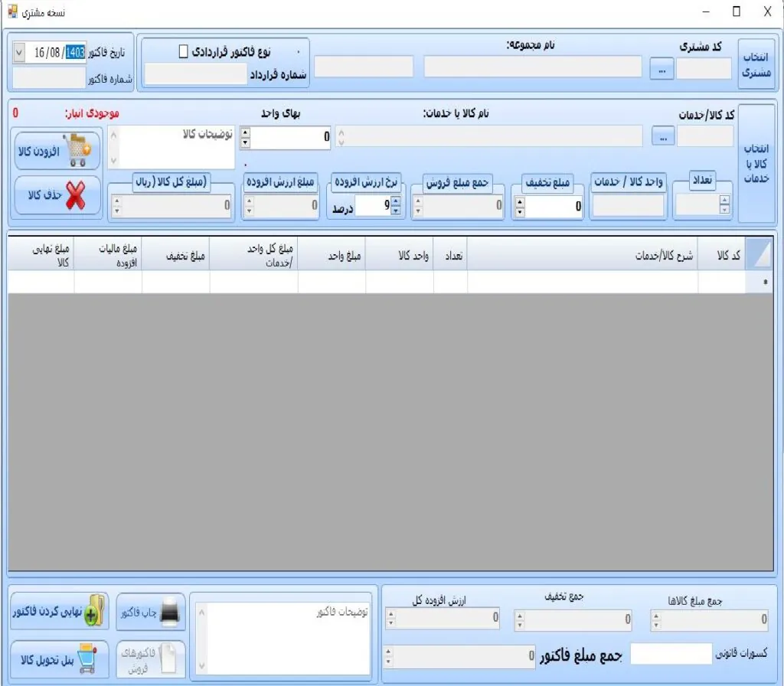784x686 pixels.
Task: Open فاکتورهای فروش (sales invoices) document button
Action: point(151,658)
